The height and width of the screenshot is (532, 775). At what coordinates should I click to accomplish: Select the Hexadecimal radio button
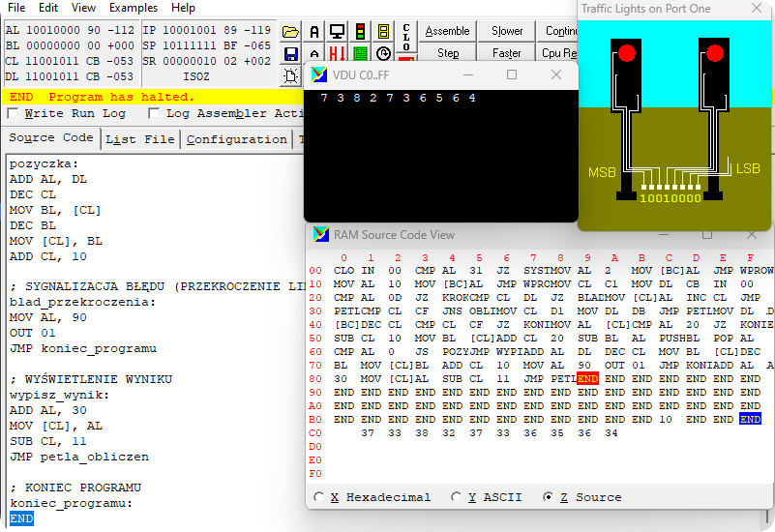pyautogui.click(x=320, y=497)
